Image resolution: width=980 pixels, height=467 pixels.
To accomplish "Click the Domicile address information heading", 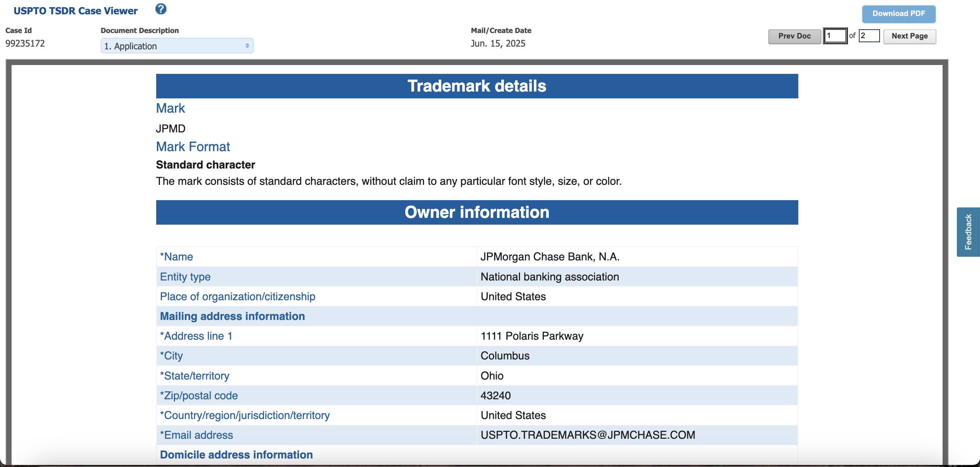I will 236,455.
